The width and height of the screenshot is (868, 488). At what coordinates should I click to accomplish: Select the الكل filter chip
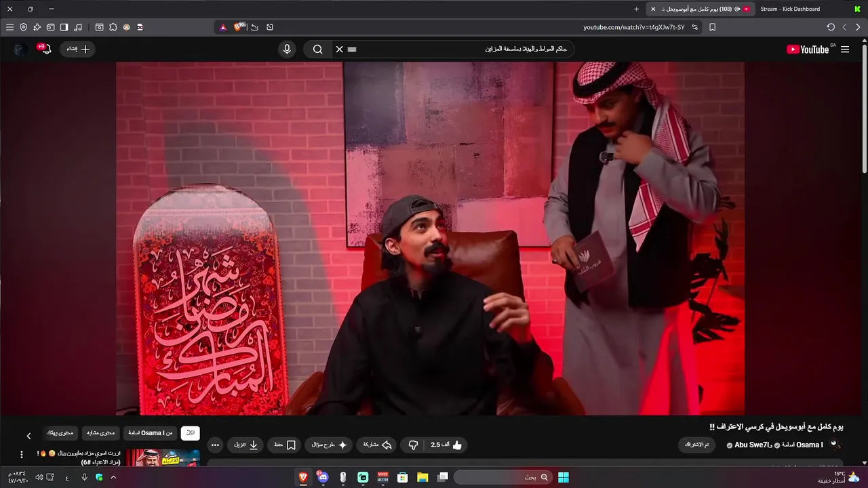[191, 432]
